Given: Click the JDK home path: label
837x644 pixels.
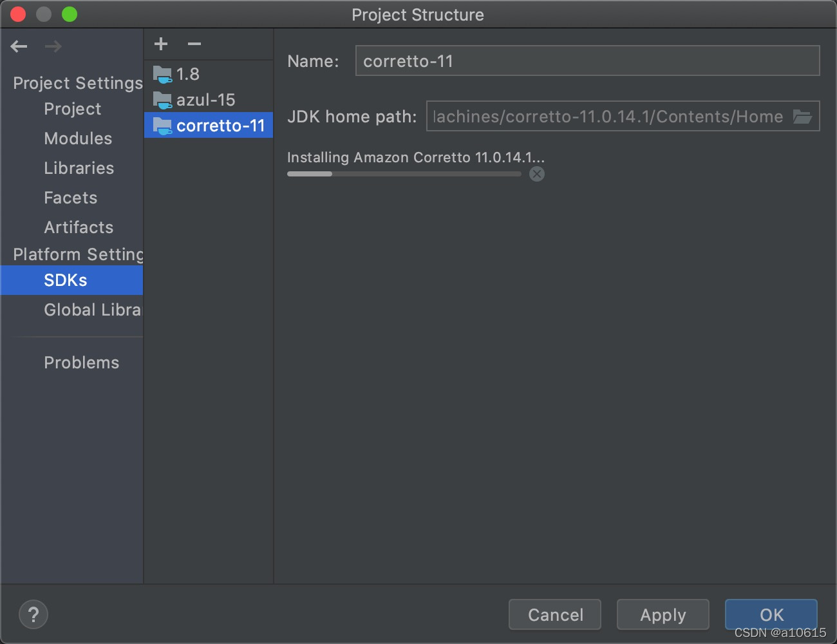Looking at the screenshot, I should 352,117.
